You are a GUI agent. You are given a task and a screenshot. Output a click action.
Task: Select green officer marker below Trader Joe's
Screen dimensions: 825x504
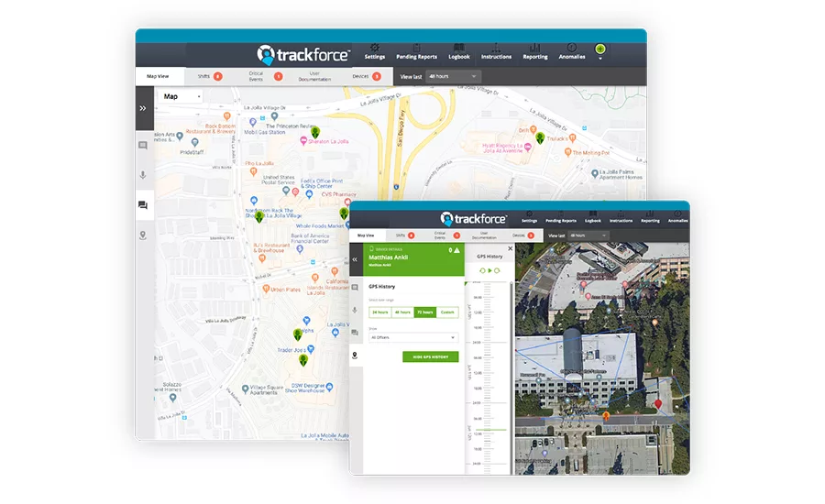point(303,360)
